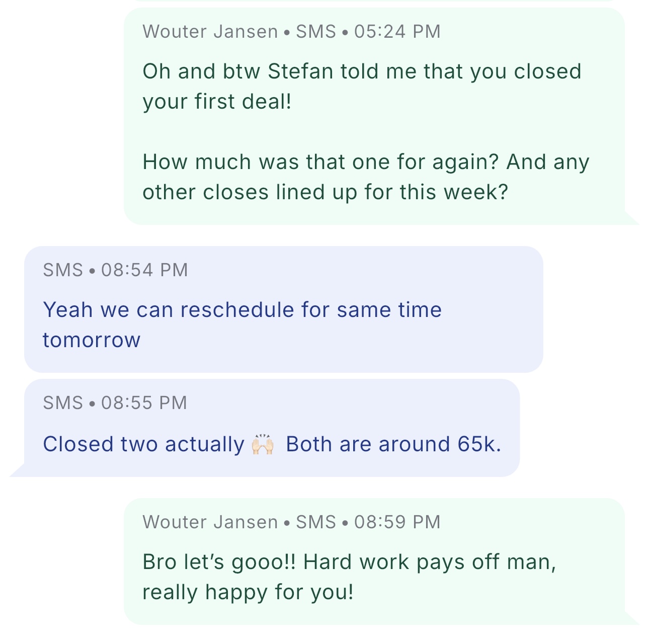Image resolution: width=649 pixels, height=644 pixels.
Task: Click the "really happy for you!" line
Action: [248, 592]
